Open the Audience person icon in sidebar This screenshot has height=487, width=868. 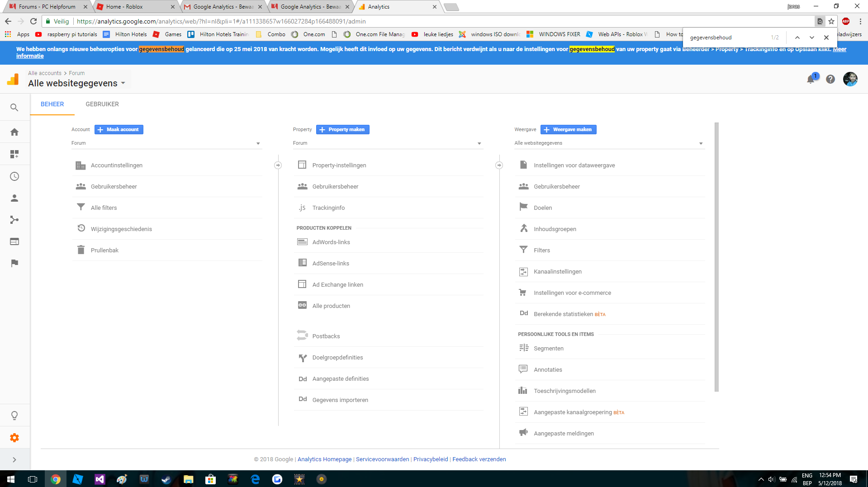(x=14, y=198)
